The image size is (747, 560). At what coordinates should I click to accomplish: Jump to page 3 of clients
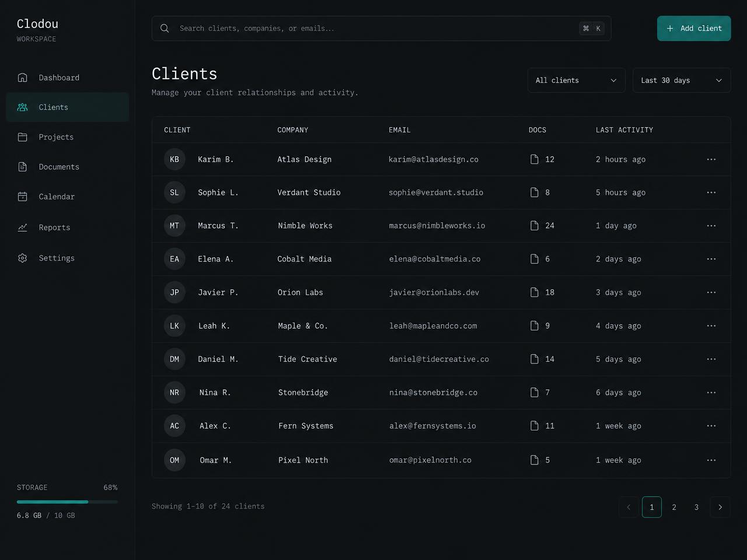tap(696, 507)
